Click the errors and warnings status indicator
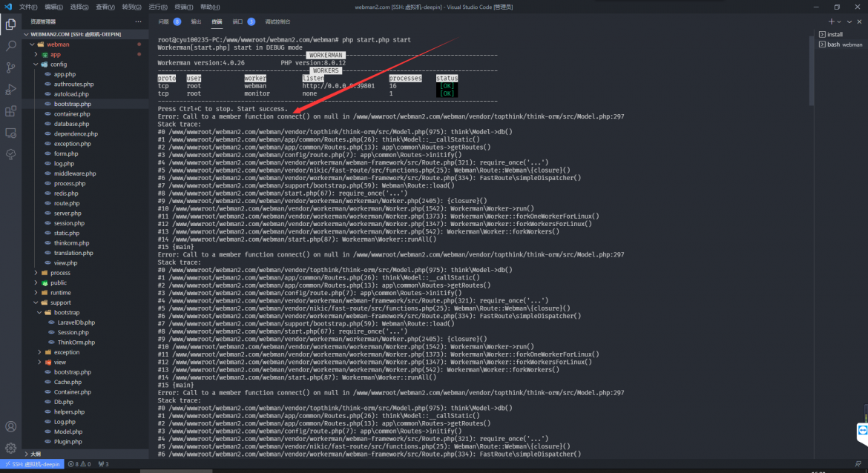This screenshot has width=868, height=473. pyautogui.click(x=79, y=464)
